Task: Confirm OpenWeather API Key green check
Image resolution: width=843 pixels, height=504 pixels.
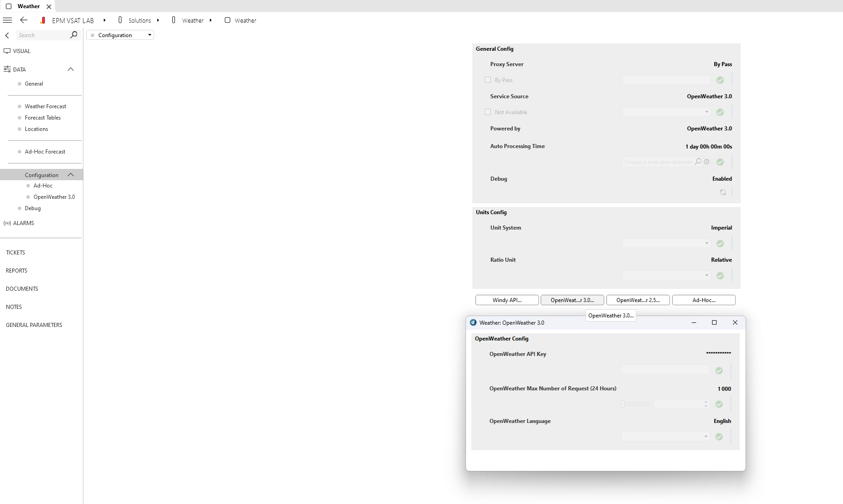Action: (x=719, y=371)
